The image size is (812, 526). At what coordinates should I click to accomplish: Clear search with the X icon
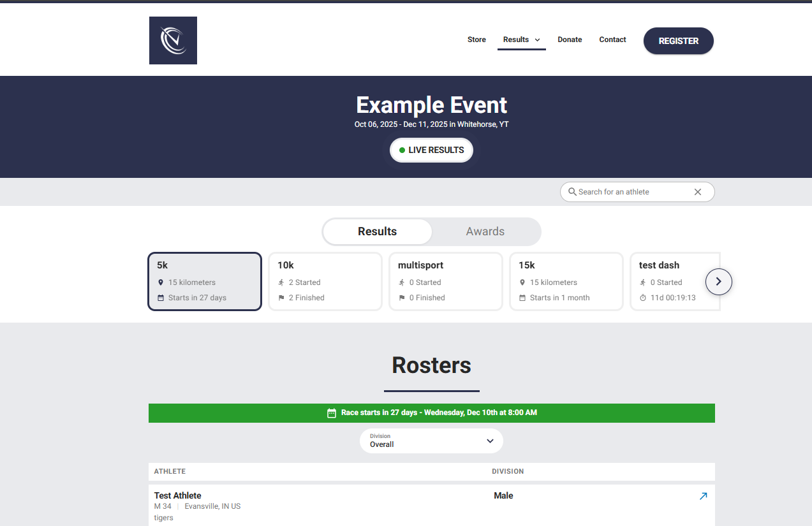697,192
